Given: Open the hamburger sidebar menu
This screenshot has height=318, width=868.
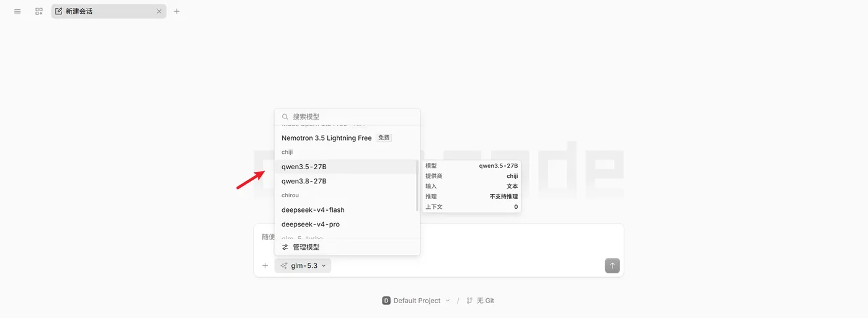Looking at the screenshot, I should 17,11.
